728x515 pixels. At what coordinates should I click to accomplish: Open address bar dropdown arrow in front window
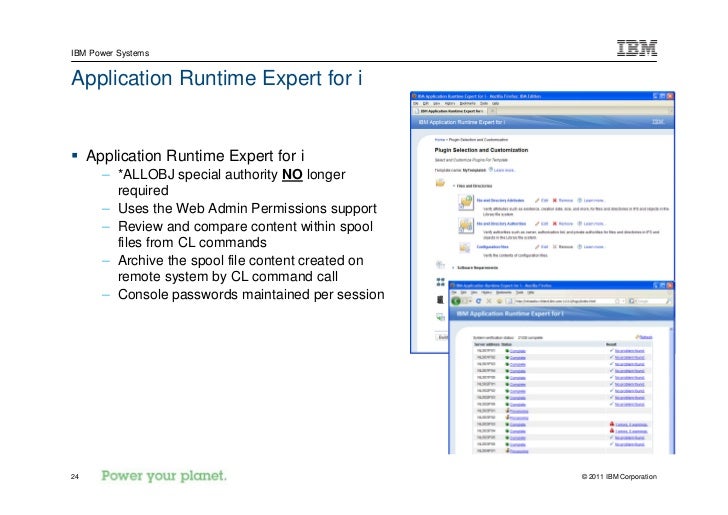click(x=624, y=301)
